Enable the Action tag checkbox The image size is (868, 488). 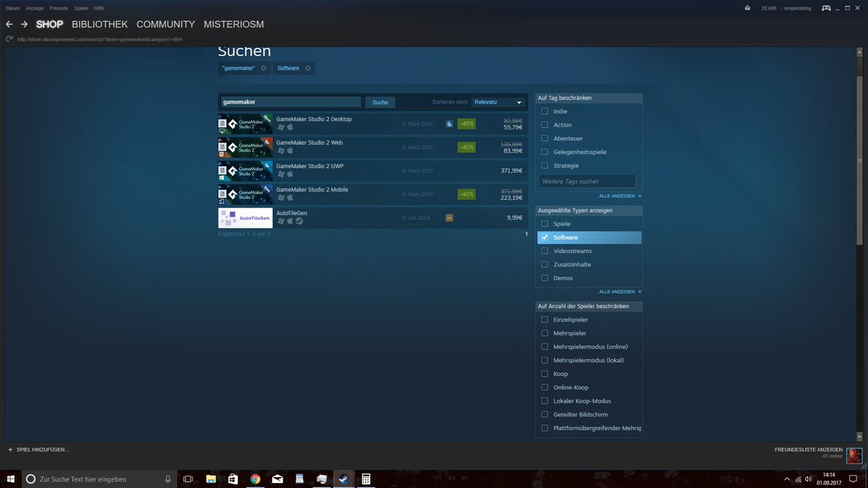[x=545, y=125]
